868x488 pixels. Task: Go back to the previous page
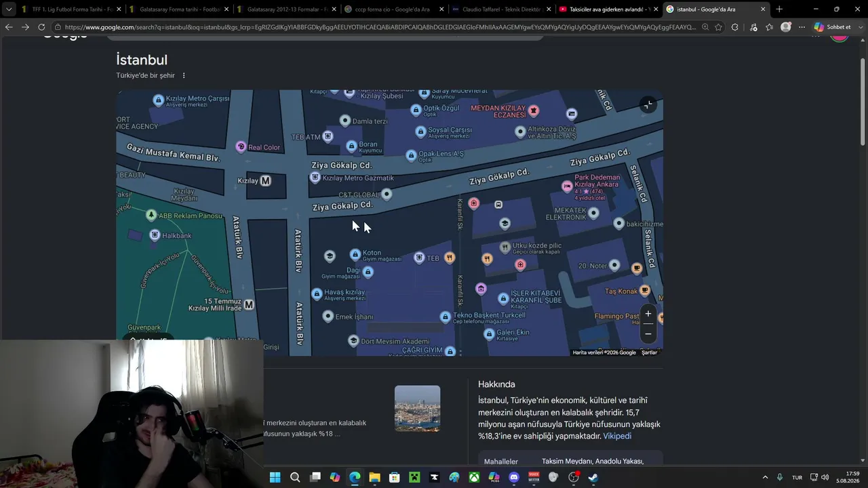click(8, 27)
